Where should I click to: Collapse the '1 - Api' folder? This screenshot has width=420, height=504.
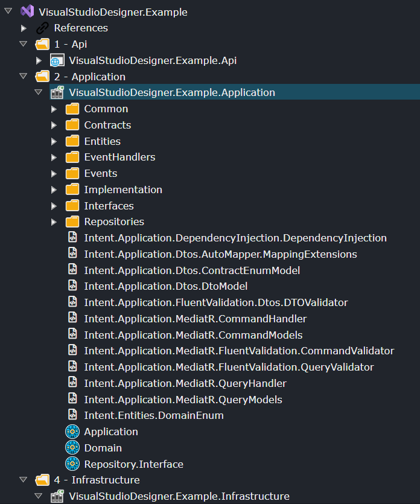tap(23, 43)
